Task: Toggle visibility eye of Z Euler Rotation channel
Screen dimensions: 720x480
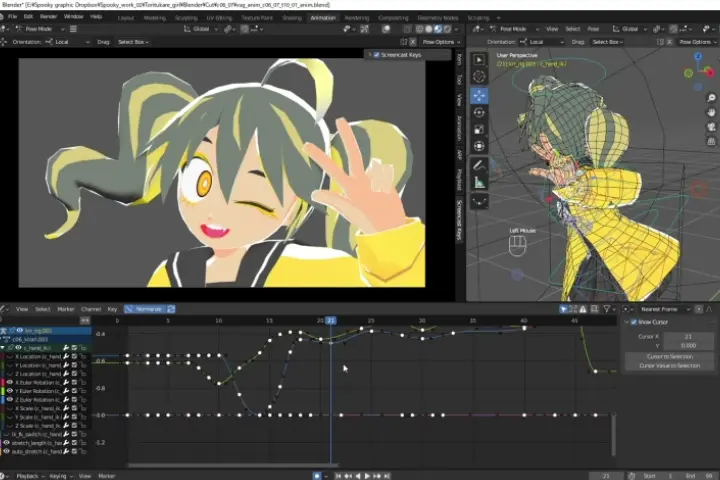Action: [10, 400]
